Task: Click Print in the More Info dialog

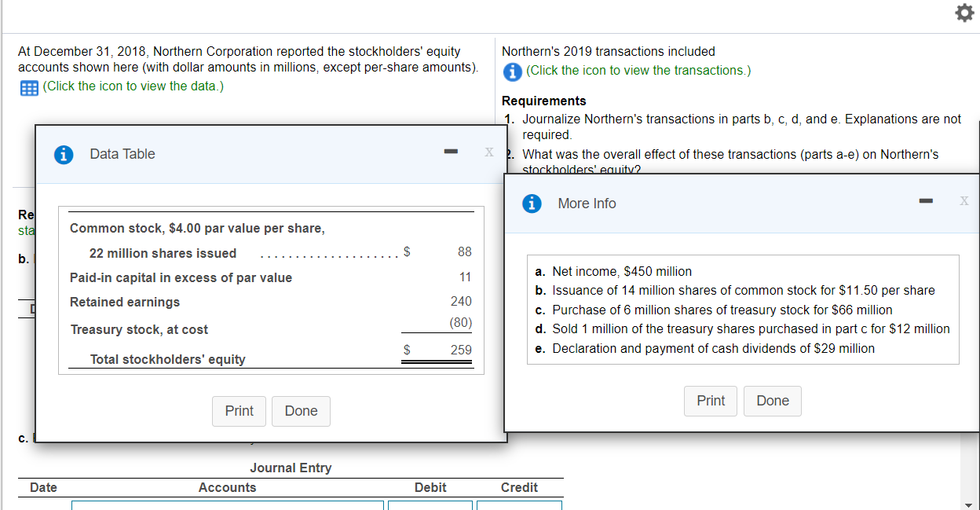Action: 711,401
